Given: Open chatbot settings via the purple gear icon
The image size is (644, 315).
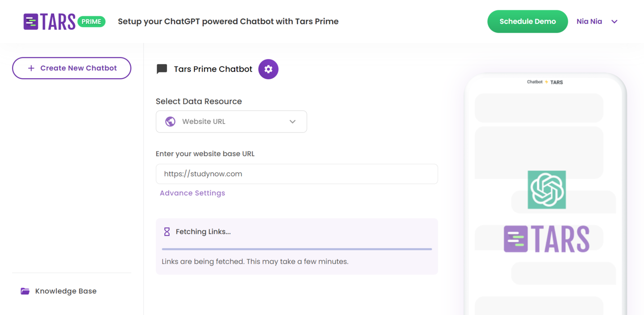Looking at the screenshot, I should click(x=268, y=69).
